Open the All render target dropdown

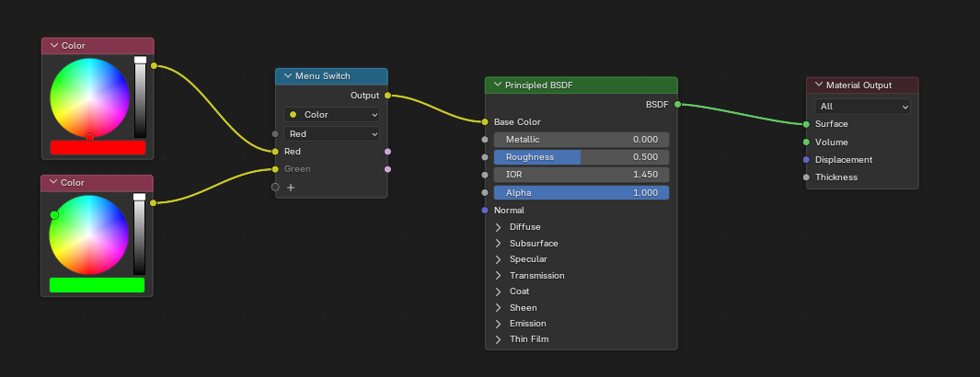862,107
